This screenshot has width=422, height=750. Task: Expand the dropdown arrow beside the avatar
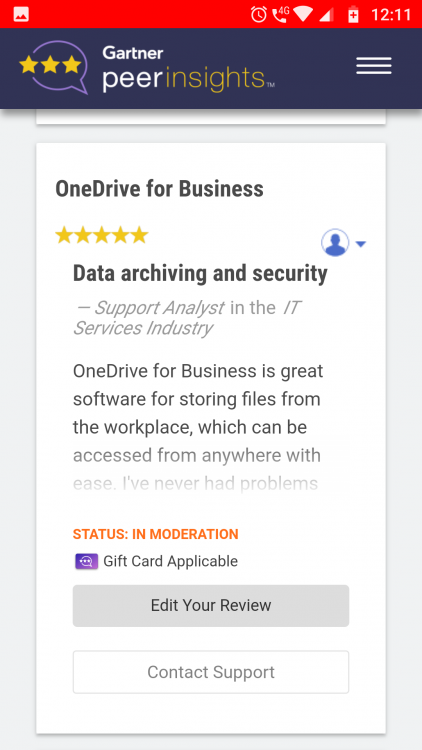tap(361, 244)
